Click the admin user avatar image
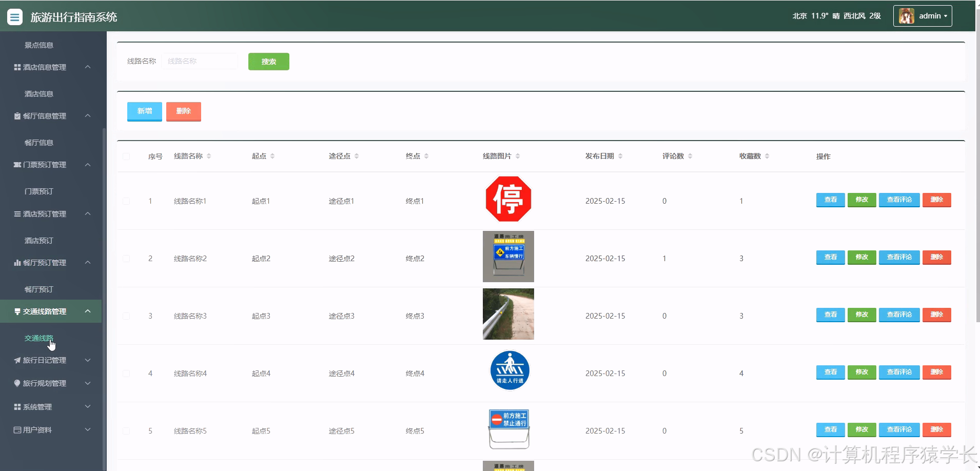The image size is (980, 471). tap(907, 16)
